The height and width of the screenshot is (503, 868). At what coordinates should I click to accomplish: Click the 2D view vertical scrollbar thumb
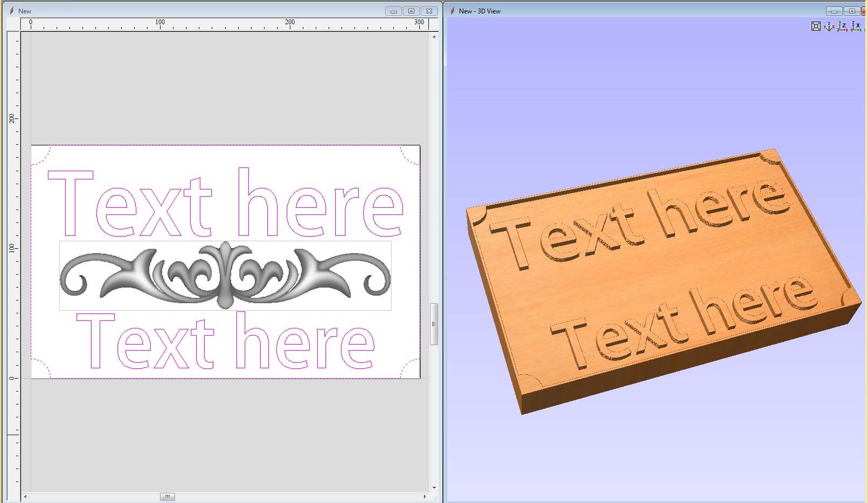434,324
